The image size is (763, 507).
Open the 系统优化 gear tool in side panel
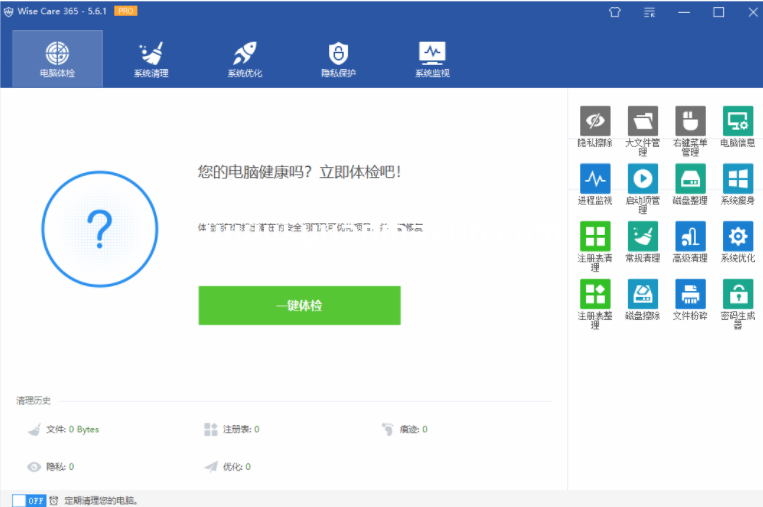pos(738,242)
